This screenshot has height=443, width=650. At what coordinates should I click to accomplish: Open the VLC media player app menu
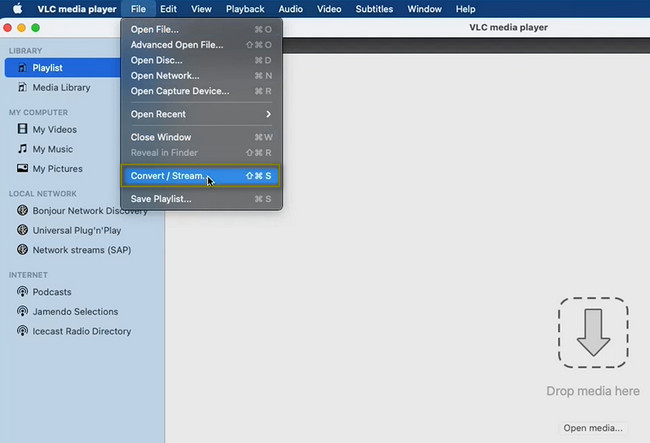(x=77, y=9)
